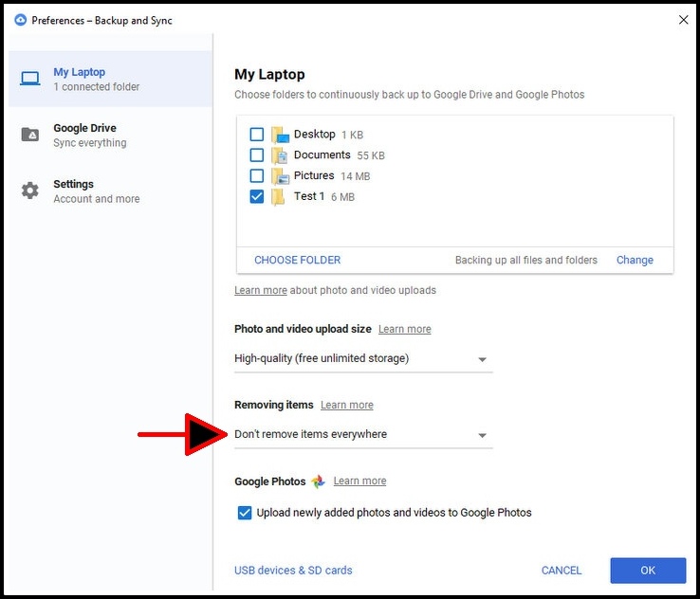The height and width of the screenshot is (599, 700).
Task: Click the Backup and Sync cloud icon in title bar
Action: [20, 20]
